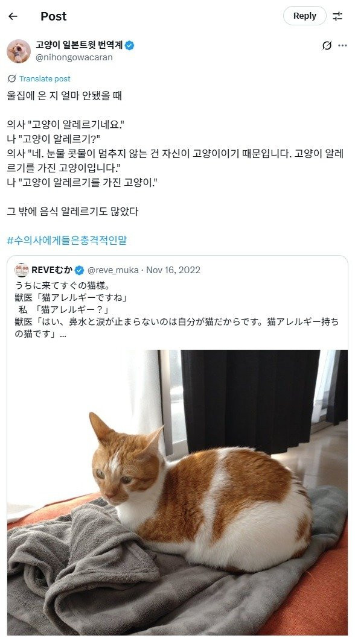Open the REVEむか profile avatar in quoted post
This screenshot has height=644, width=355.
click(x=21, y=270)
